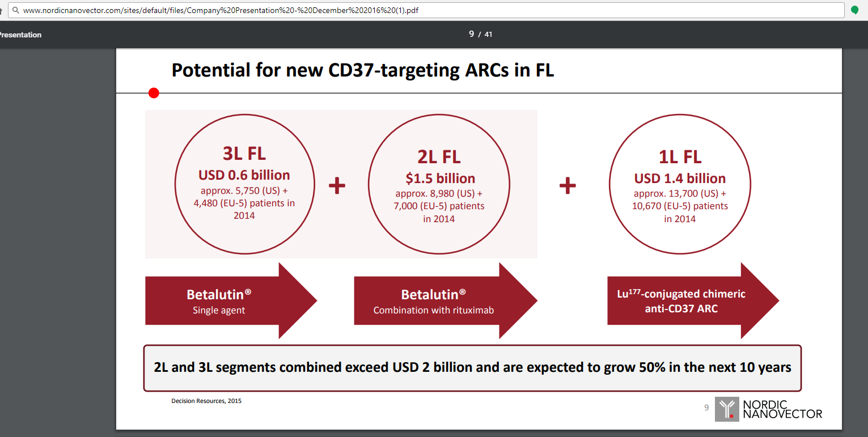This screenshot has height=437, width=868.
Task: Click the plus sign before the 1L FL circle
Action: (x=568, y=185)
